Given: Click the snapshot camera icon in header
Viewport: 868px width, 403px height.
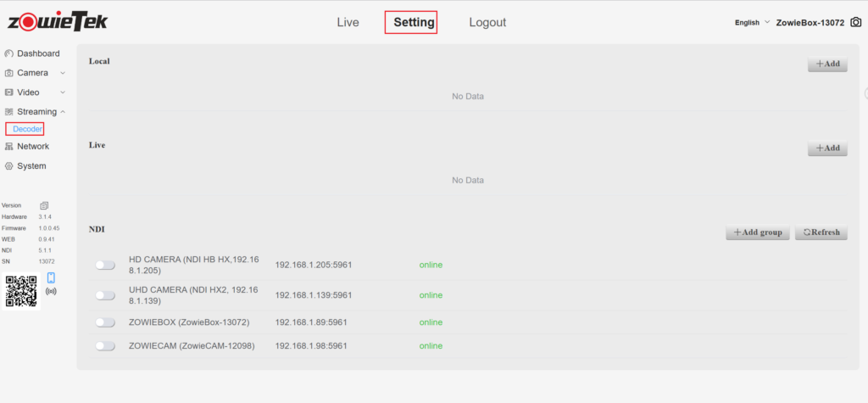Looking at the screenshot, I should (x=856, y=23).
